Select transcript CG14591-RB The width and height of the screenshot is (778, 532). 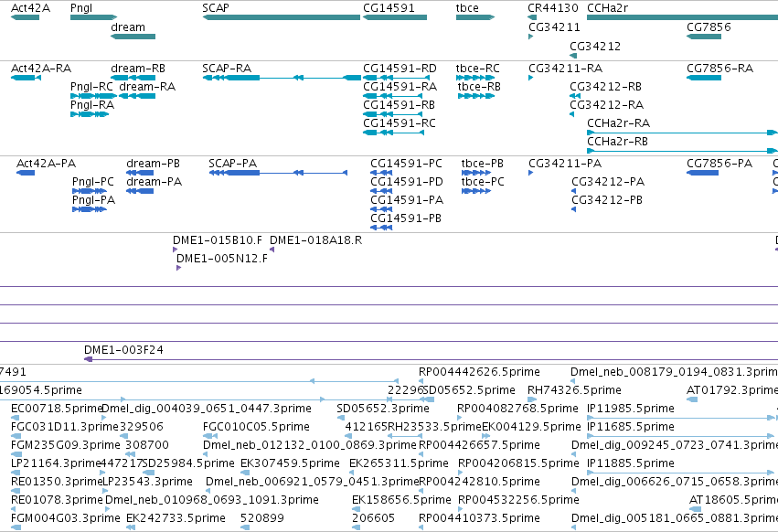click(x=393, y=114)
